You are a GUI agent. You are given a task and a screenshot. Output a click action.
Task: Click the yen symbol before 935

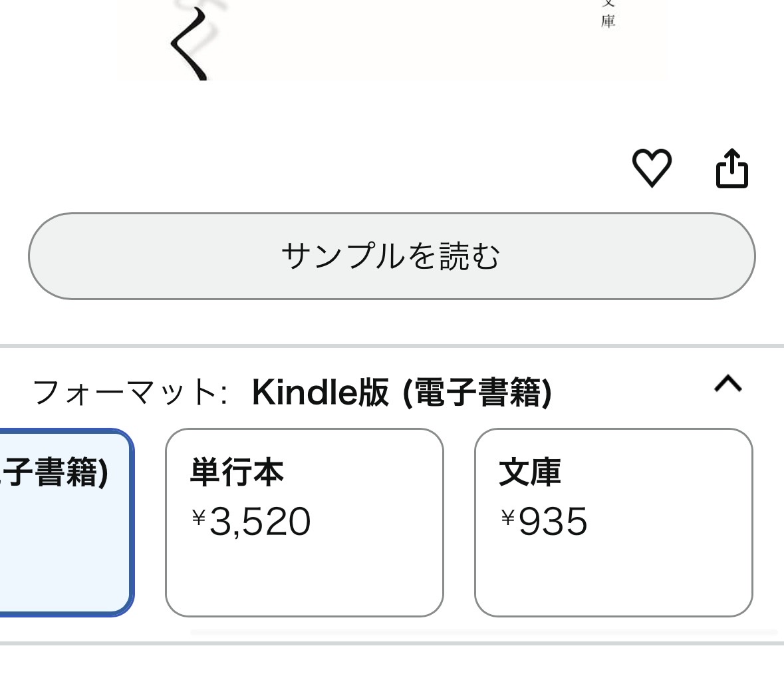(x=508, y=517)
